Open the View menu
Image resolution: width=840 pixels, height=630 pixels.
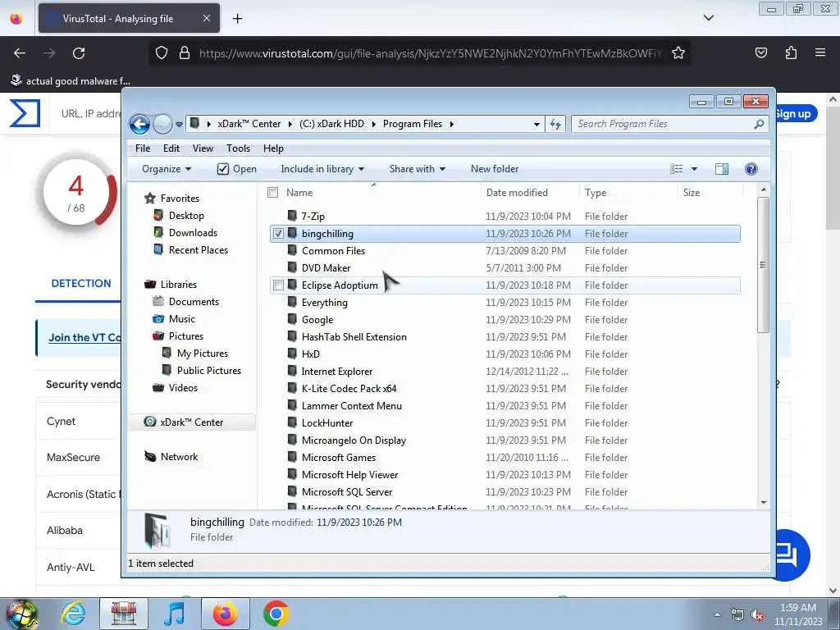(203, 148)
